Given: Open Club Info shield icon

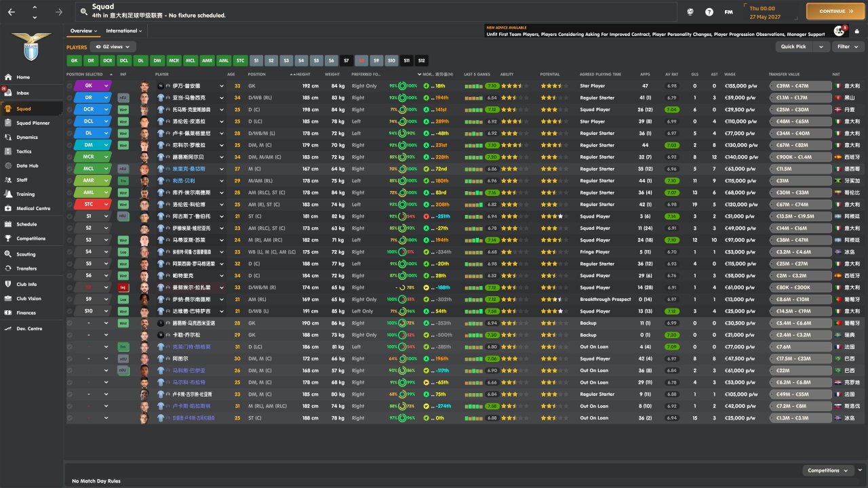Looking at the screenshot, I should 8,284.
